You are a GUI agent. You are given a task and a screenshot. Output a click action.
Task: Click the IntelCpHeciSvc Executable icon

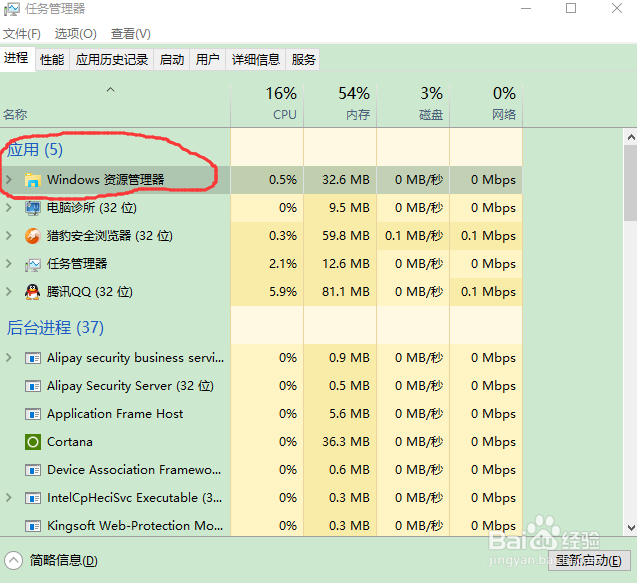32,498
